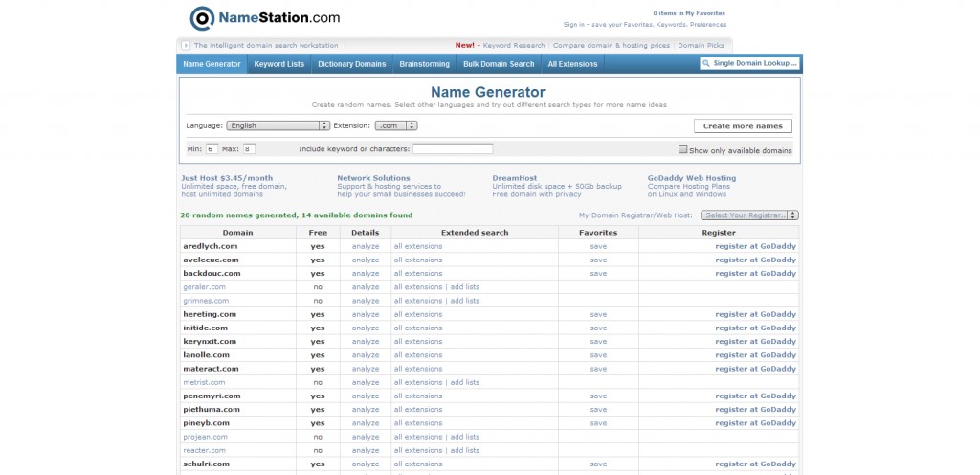Register materact.com at GoDaddy

point(756,369)
